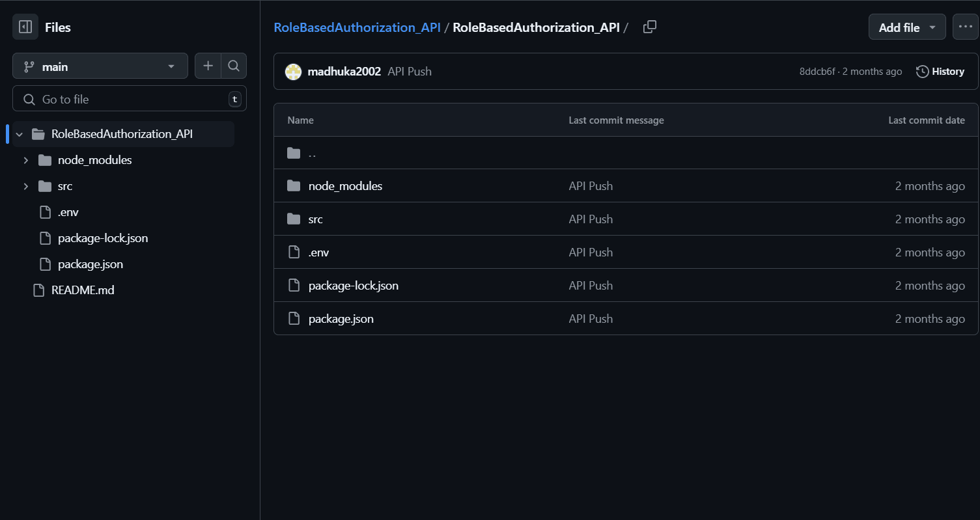Image resolution: width=980 pixels, height=520 pixels.
Task: Expand node_modules chevron in file tree
Action: point(25,160)
